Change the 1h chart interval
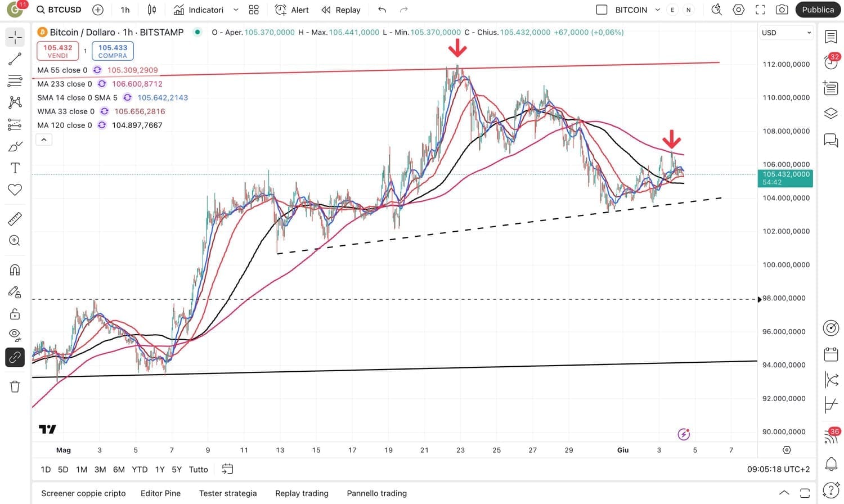The image size is (844, 504). pyautogui.click(x=125, y=10)
